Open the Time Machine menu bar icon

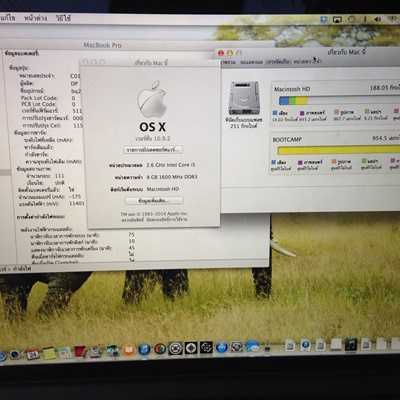pos(352,19)
